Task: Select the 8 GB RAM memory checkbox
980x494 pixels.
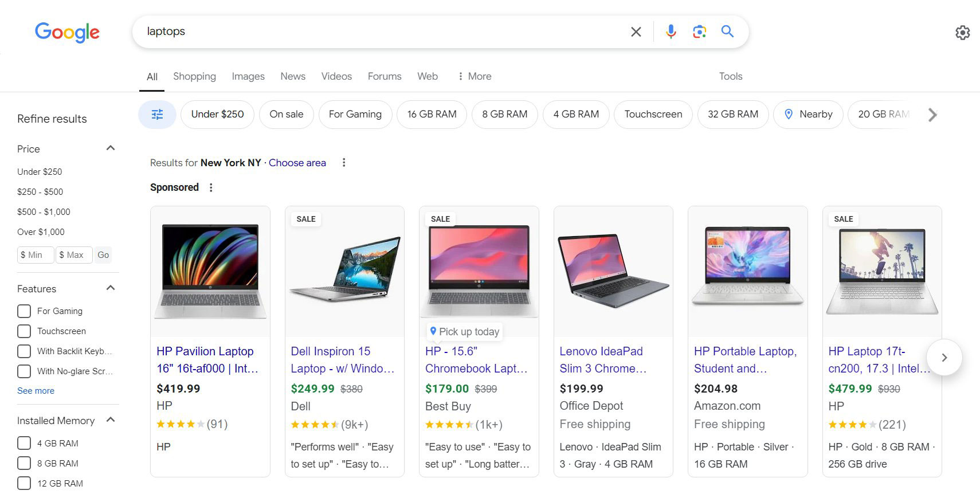Action: click(x=23, y=463)
